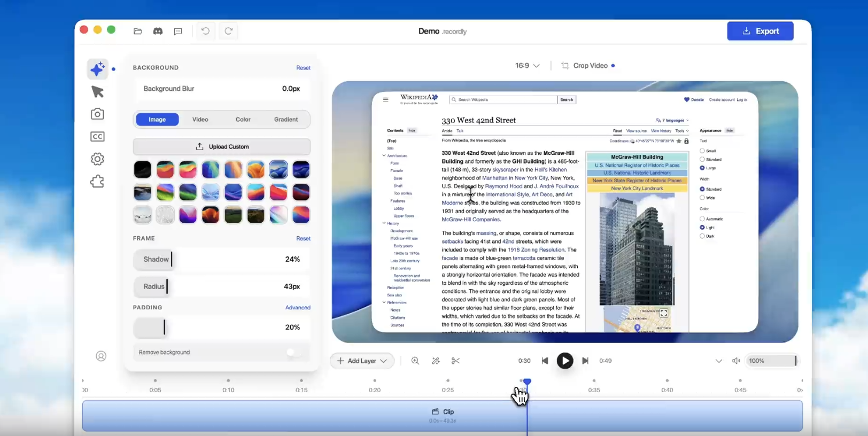Click the Padding slider
The image size is (868, 436).
click(x=222, y=328)
